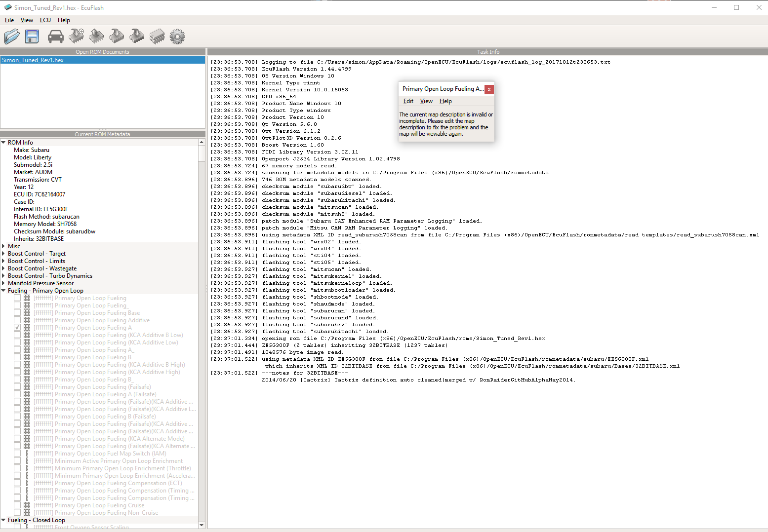Collapse Fueling - Primary Open Loop
Screen dimensions: 768x532
[x=3, y=291]
